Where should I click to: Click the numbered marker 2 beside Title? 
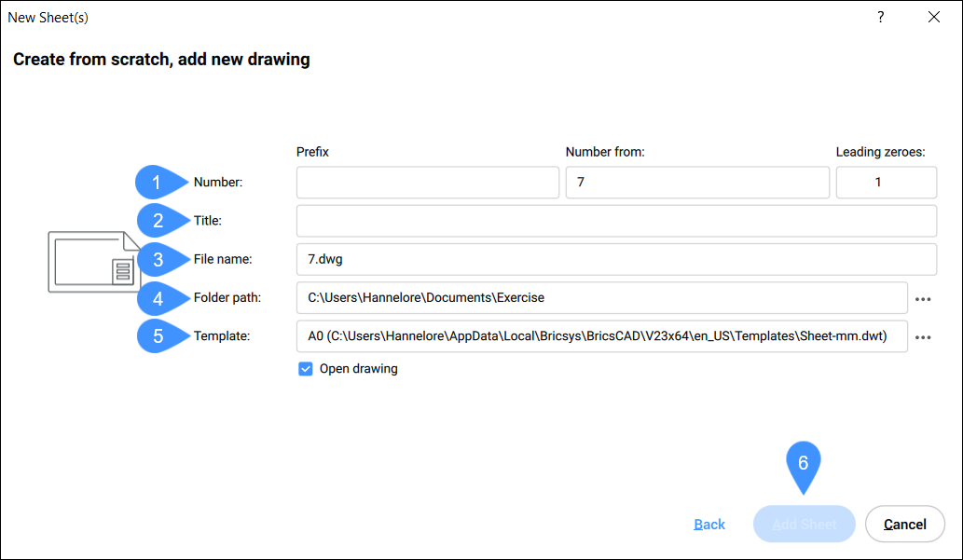point(158,221)
